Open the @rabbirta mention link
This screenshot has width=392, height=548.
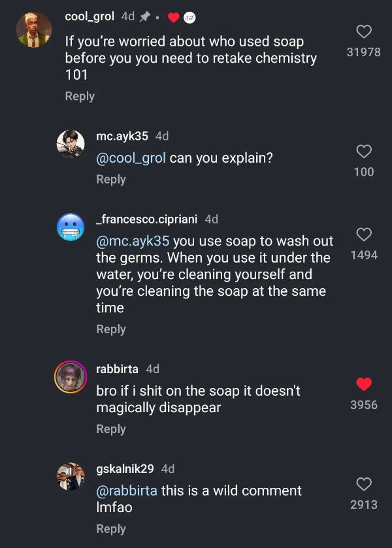[127, 491]
